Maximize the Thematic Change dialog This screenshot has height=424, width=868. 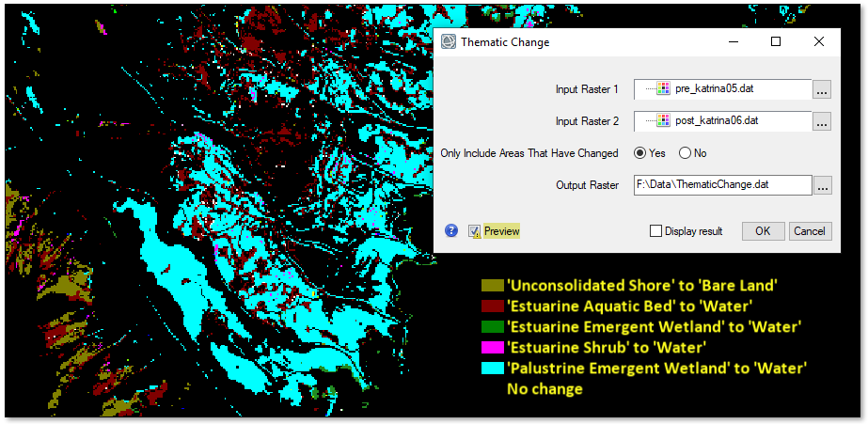click(x=776, y=42)
